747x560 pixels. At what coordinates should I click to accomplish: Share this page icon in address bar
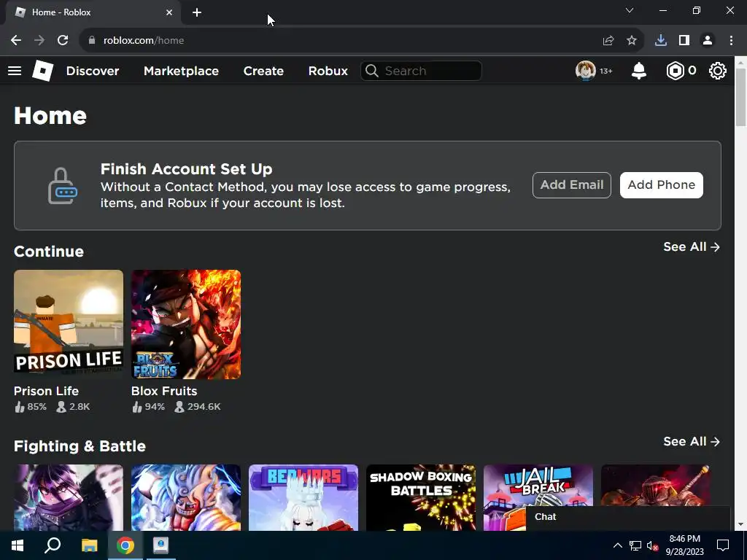(608, 41)
